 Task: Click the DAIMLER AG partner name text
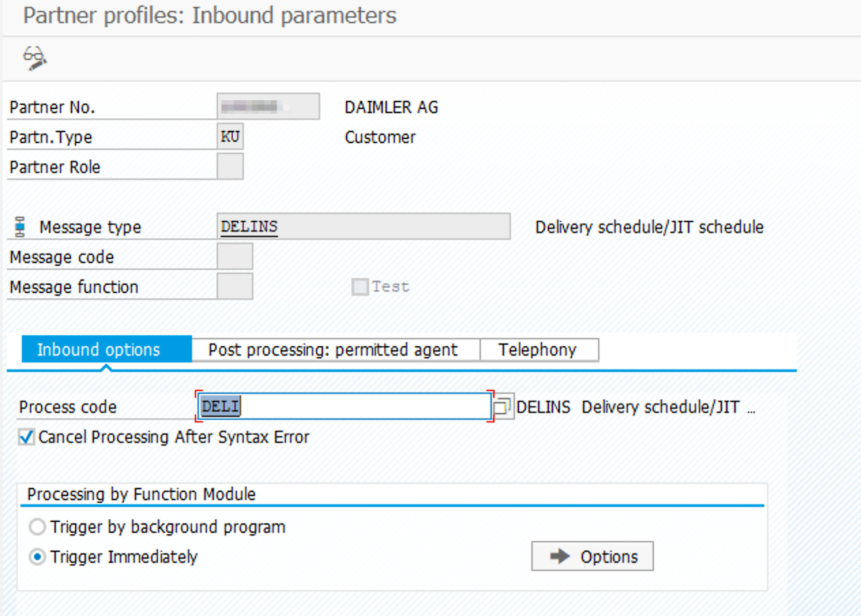(392, 107)
